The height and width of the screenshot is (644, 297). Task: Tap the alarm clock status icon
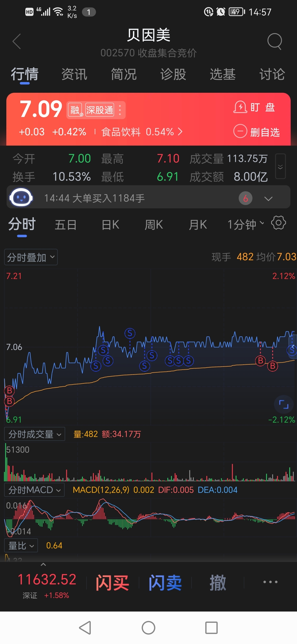tap(221, 12)
